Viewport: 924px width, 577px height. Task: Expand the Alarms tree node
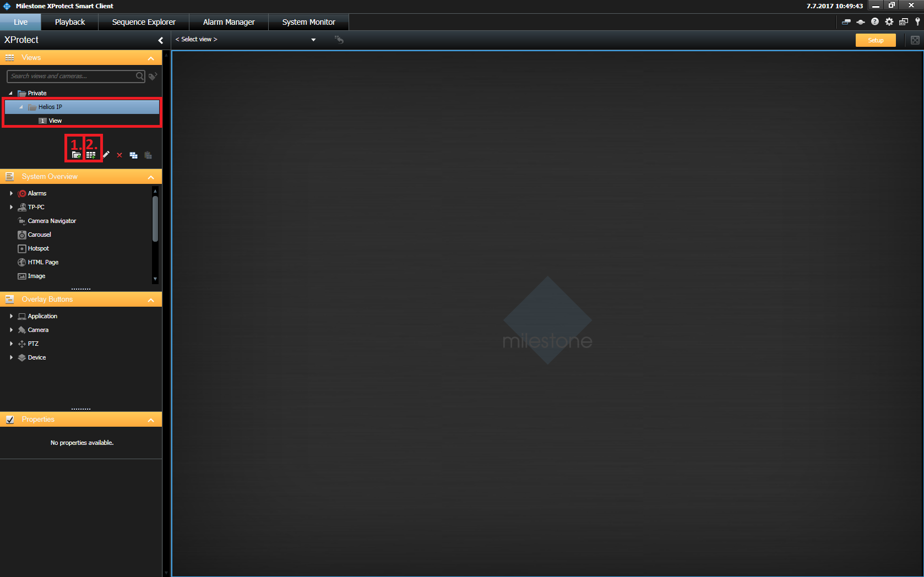11,193
